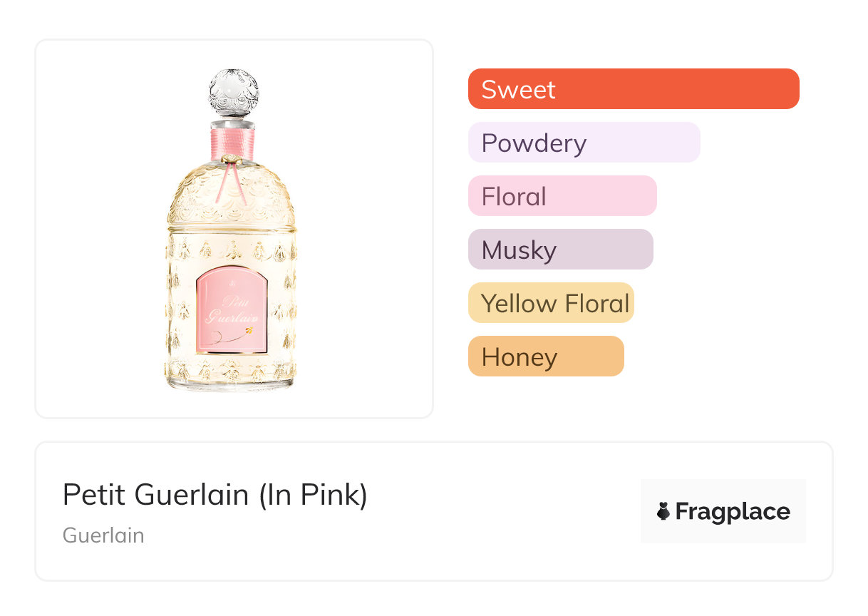Choose the Floral accord tag

(562, 196)
